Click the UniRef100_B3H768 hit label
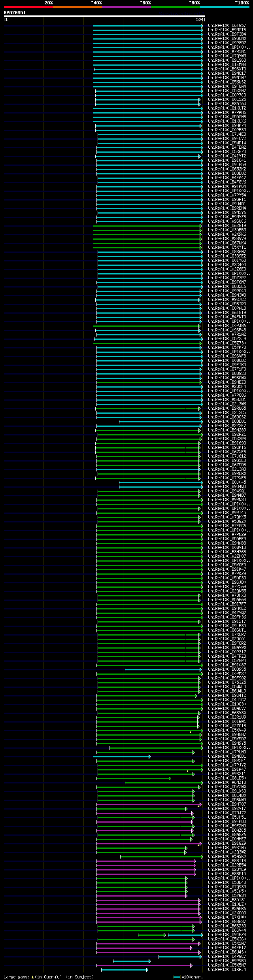 coord(227,552)
